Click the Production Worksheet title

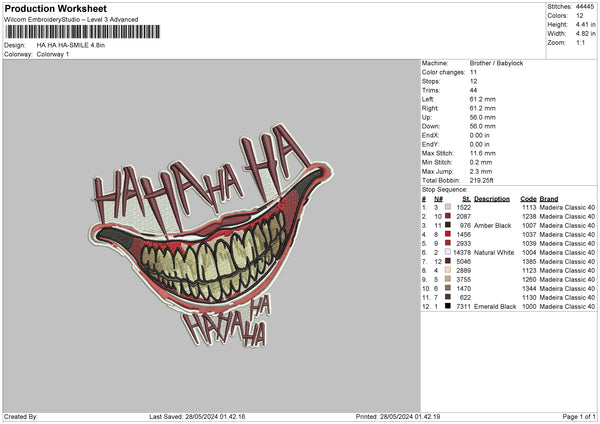point(55,8)
